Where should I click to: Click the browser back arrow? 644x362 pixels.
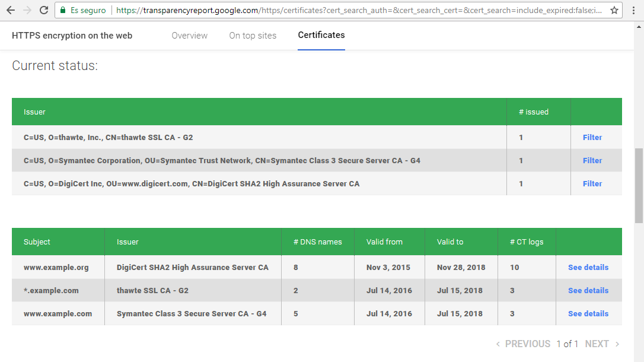click(x=11, y=10)
